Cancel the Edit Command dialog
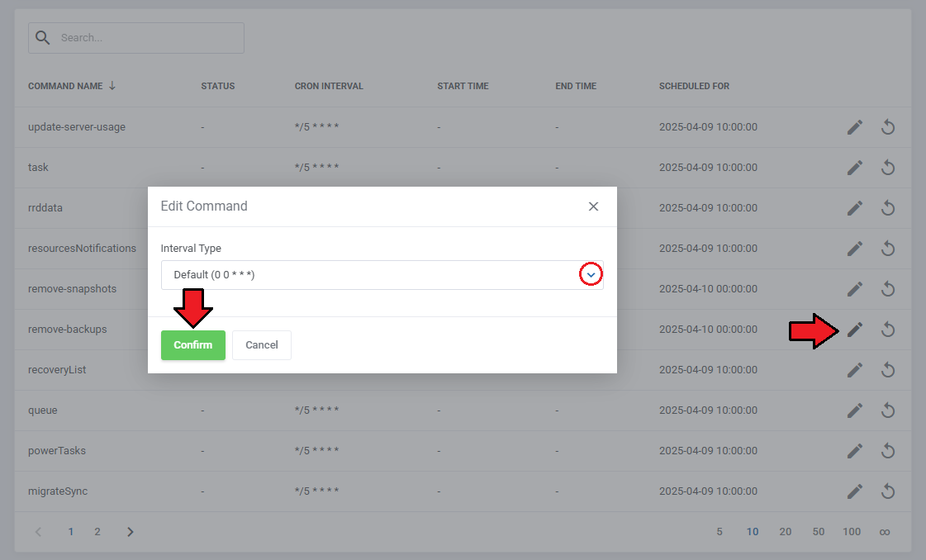The image size is (926, 560). 262,345
